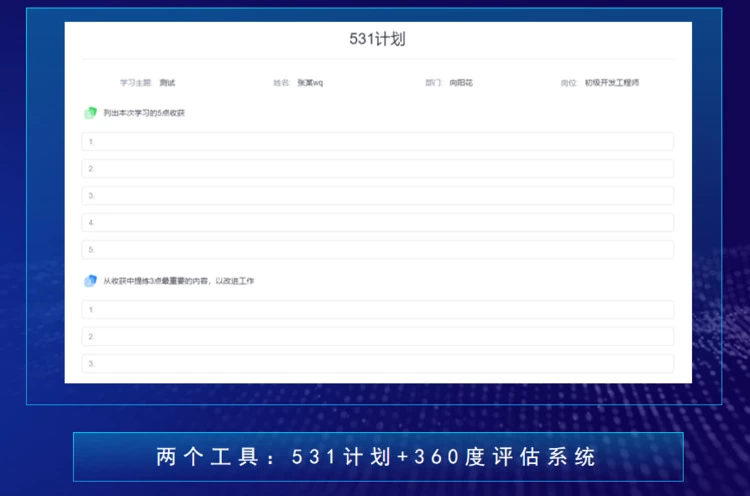
Task: Click input field 2 under 提炼3点 section
Action: point(377,337)
